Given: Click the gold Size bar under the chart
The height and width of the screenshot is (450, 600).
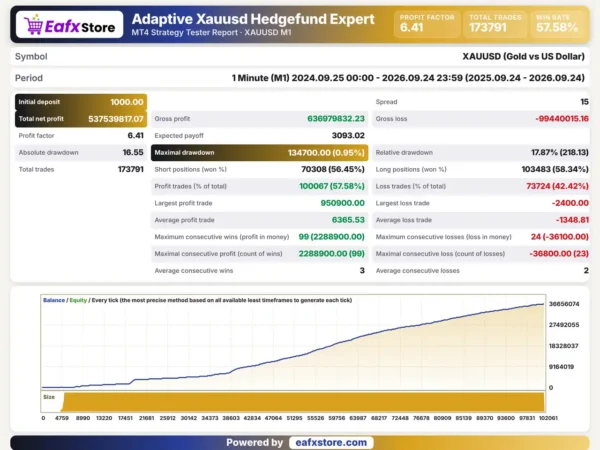Looking at the screenshot, I should [x=302, y=402].
